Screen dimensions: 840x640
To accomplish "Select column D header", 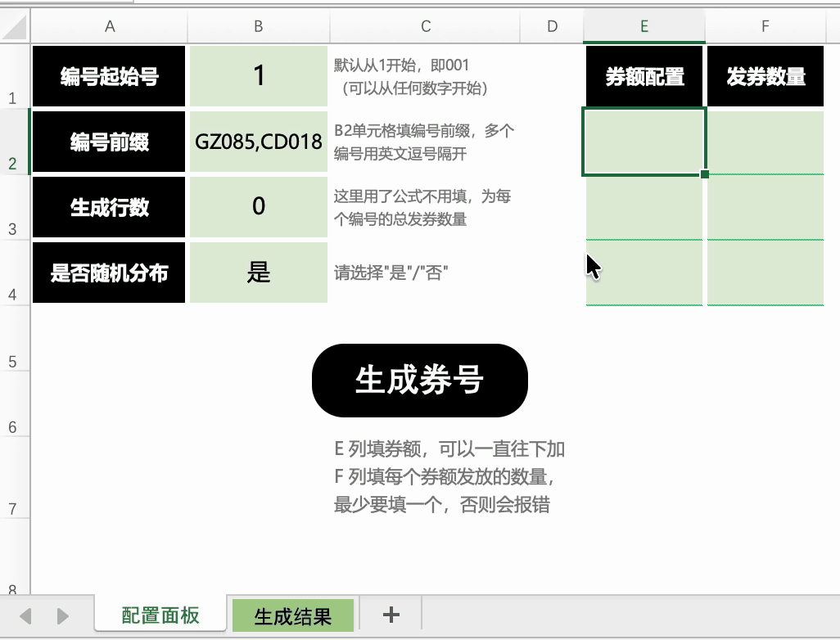I will [x=552, y=26].
